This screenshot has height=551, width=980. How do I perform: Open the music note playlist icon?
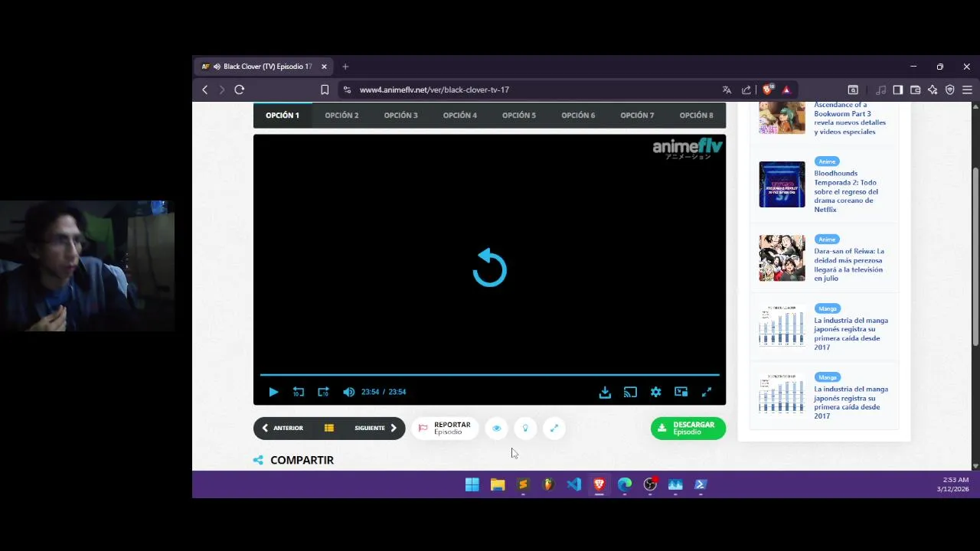tap(881, 90)
